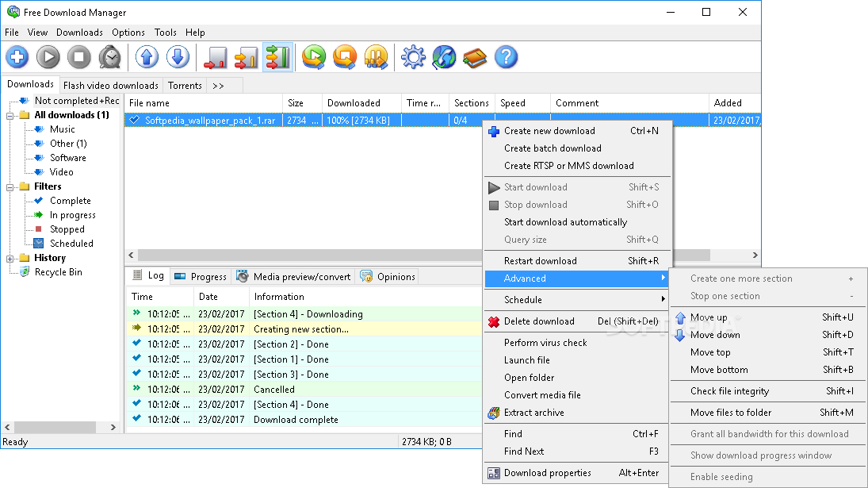Open the Scheduler clock toolbar icon
868x488 pixels.
click(x=110, y=57)
